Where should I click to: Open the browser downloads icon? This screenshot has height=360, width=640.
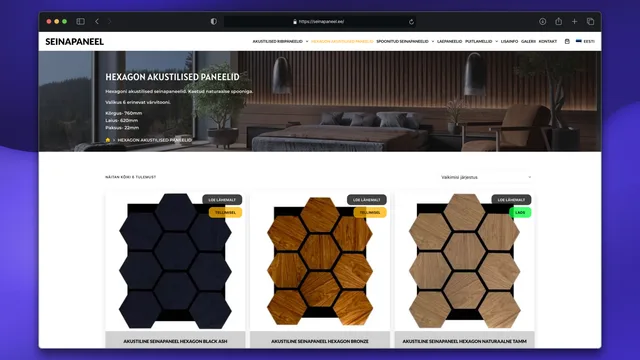click(542, 22)
